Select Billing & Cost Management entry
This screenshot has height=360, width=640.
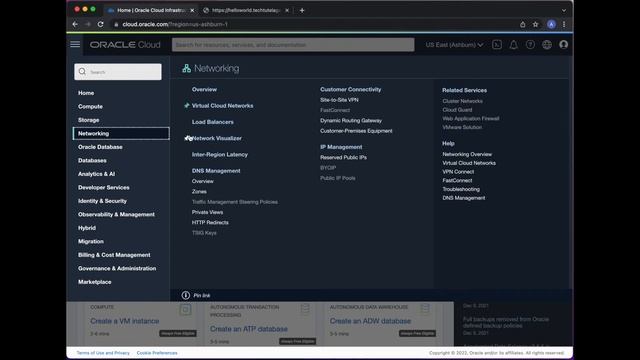coord(114,255)
